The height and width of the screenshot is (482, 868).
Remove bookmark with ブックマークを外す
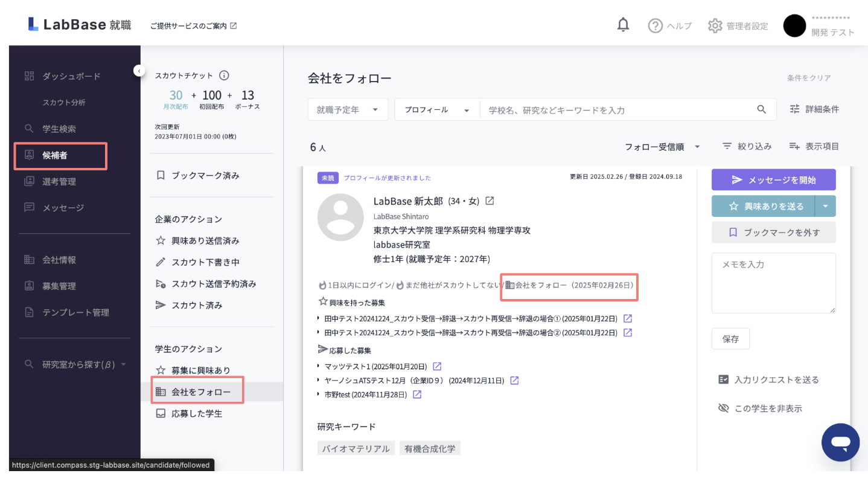point(773,232)
